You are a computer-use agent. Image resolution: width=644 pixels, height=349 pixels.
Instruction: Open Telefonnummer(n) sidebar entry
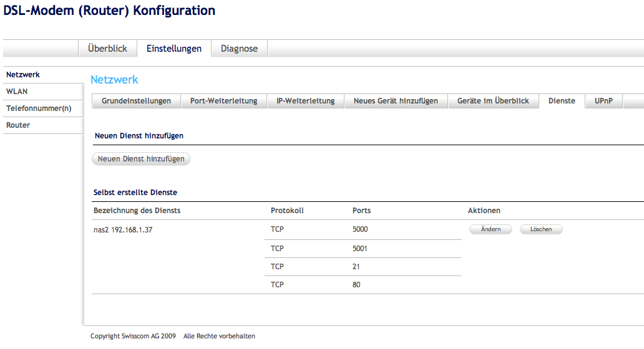tap(39, 108)
